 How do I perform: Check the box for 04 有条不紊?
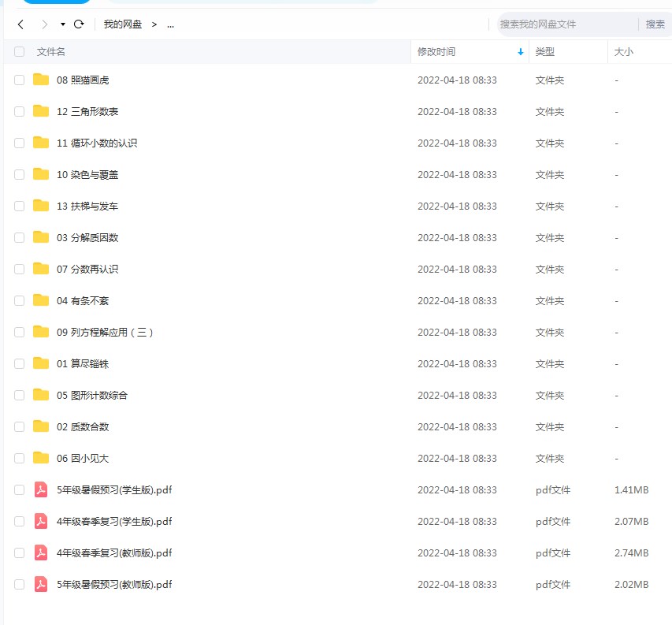[x=19, y=300]
